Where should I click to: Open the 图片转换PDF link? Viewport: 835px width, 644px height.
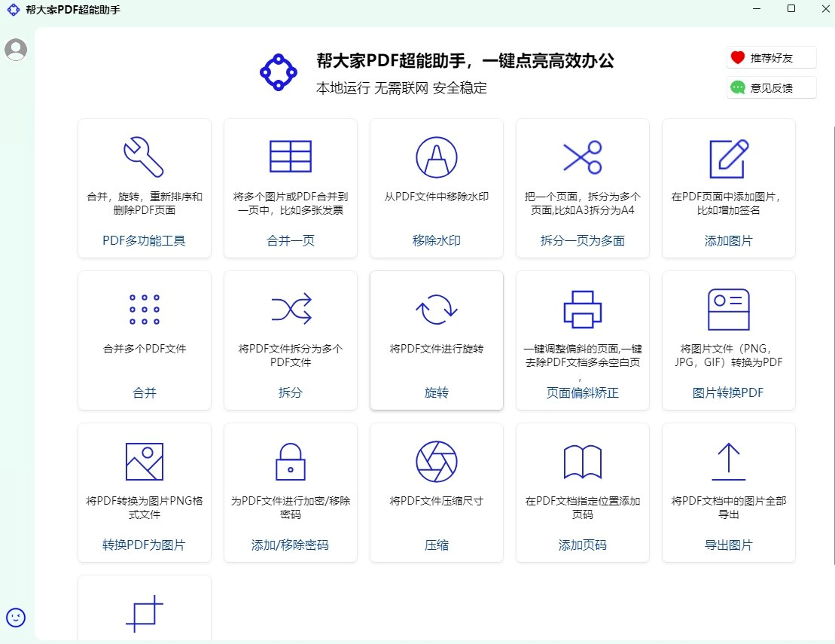point(728,393)
